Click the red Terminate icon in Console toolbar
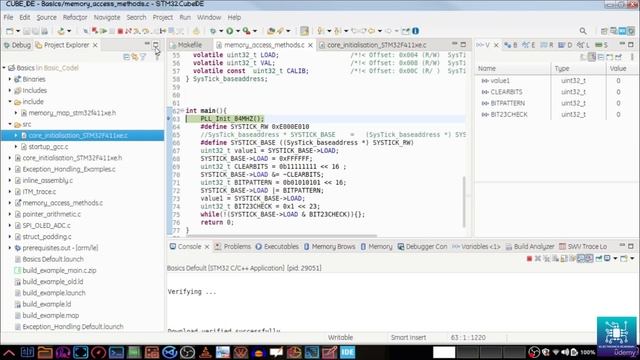This screenshot has width=640, height=360. [x=530, y=258]
